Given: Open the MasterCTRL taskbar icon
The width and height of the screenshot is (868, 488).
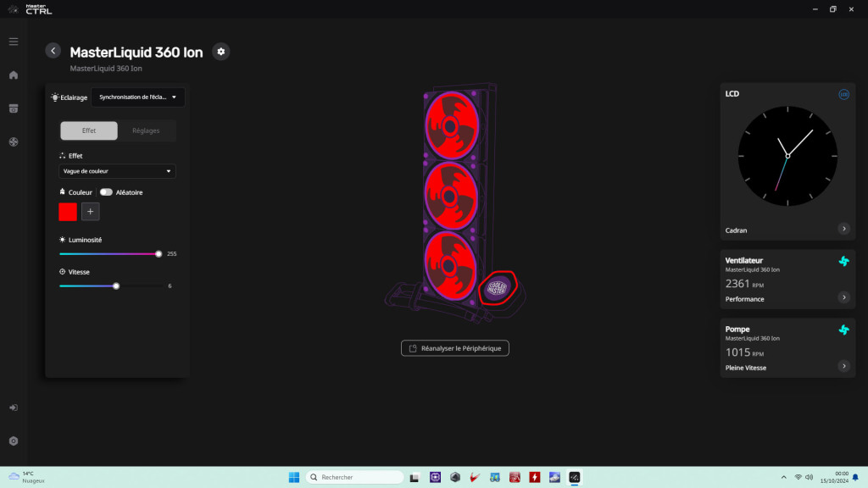Looking at the screenshot, I should coord(574,477).
